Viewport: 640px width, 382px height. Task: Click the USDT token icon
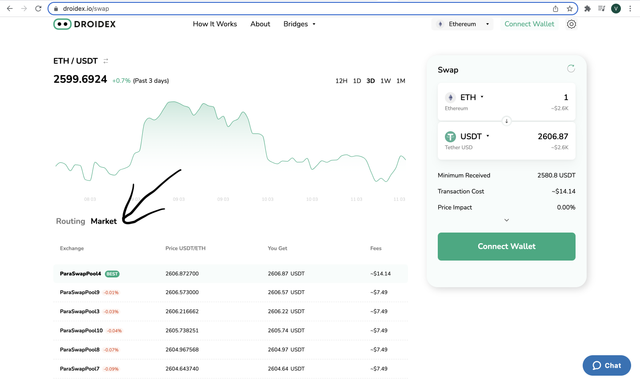point(450,137)
